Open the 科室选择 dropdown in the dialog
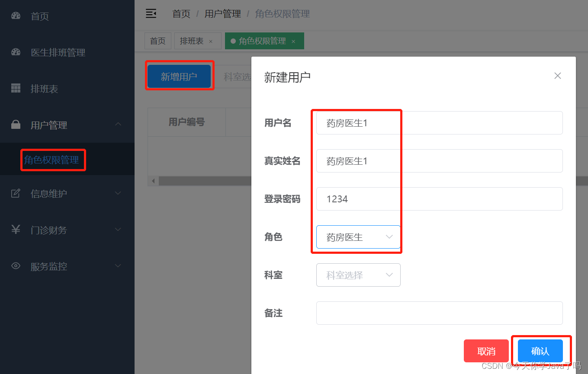Image resolution: width=588 pixels, height=374 pixels. 358,275
